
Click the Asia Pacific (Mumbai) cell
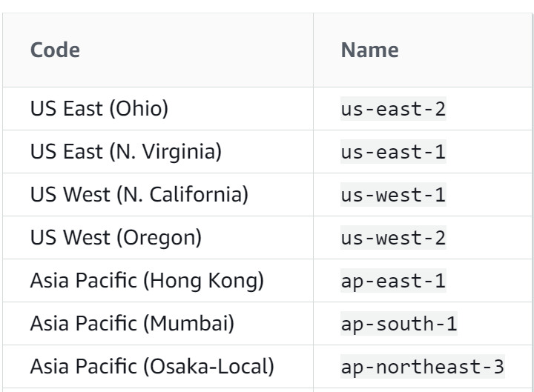(158, 323)
